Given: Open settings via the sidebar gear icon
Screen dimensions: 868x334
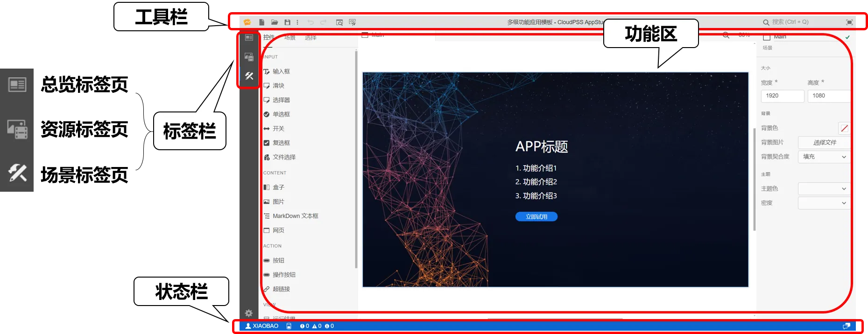Looking at the screenshot, I should coord(249,313).
